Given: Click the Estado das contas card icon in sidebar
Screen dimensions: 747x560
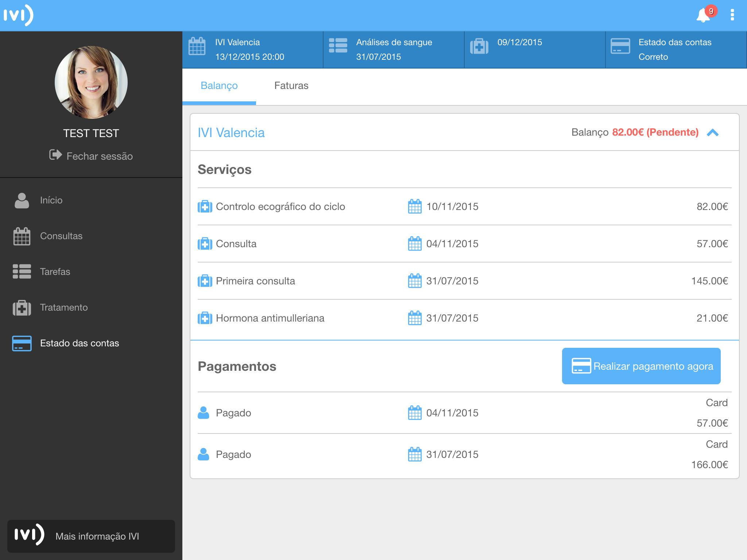Looking at the screenshot, I should 22,343.
